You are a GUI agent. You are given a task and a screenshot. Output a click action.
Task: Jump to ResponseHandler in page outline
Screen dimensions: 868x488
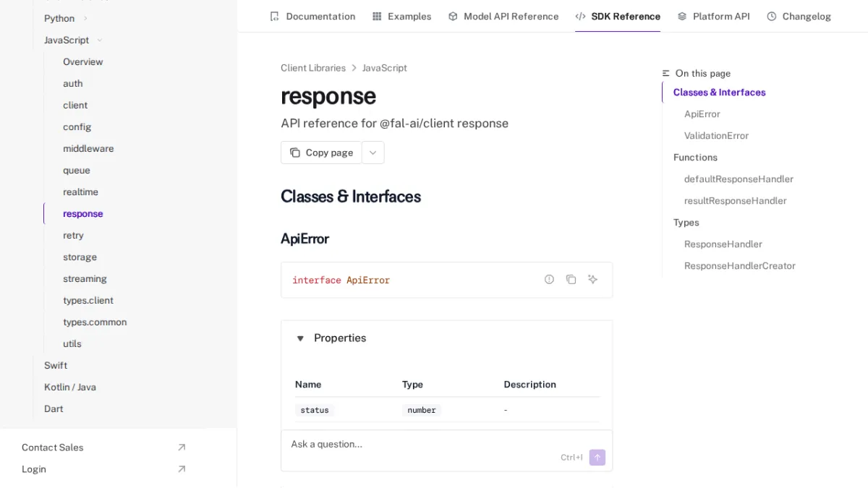(723, 244)
